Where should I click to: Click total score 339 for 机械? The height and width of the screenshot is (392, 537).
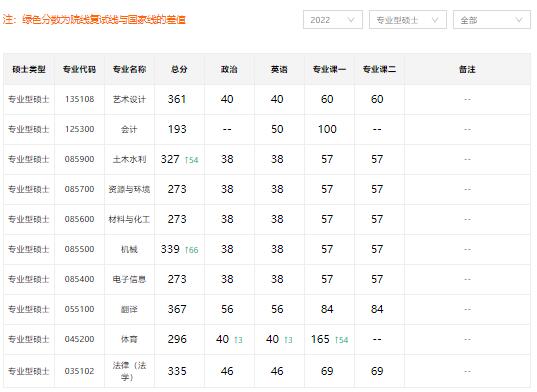pos(170,249)
